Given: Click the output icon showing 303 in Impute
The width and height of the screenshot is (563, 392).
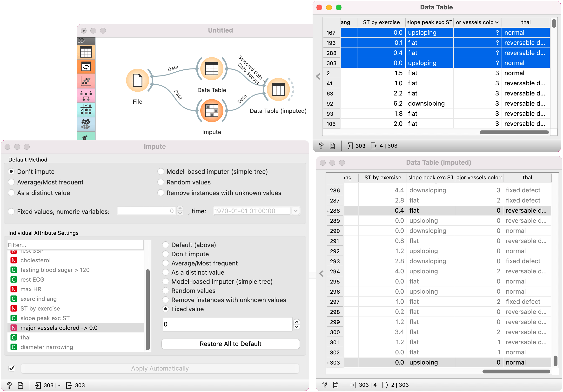Looking at the screenshot, I should click(x=69, y=385).
